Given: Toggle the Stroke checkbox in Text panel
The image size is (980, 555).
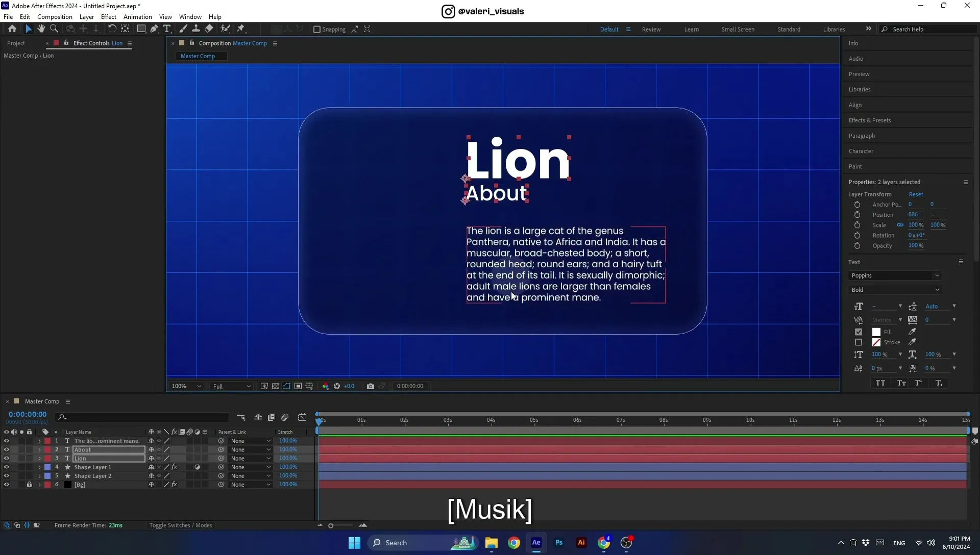Looking at the screenshot, I should click(859, 343).
